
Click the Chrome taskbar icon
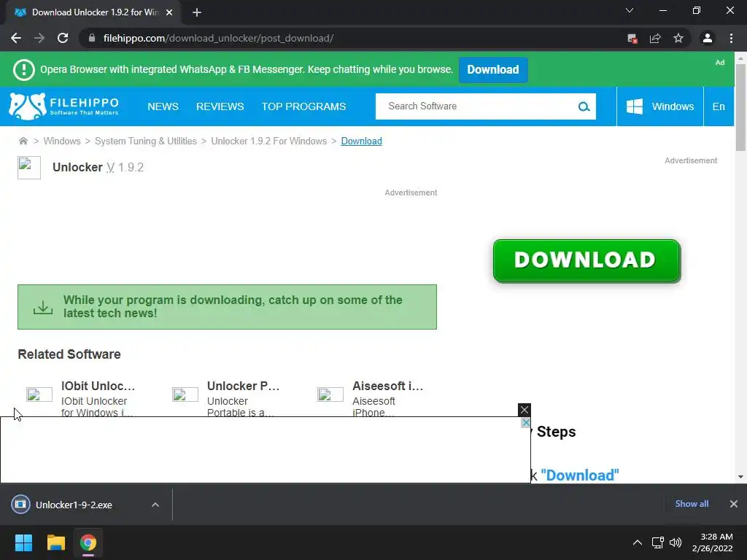(x=88, y=542)
